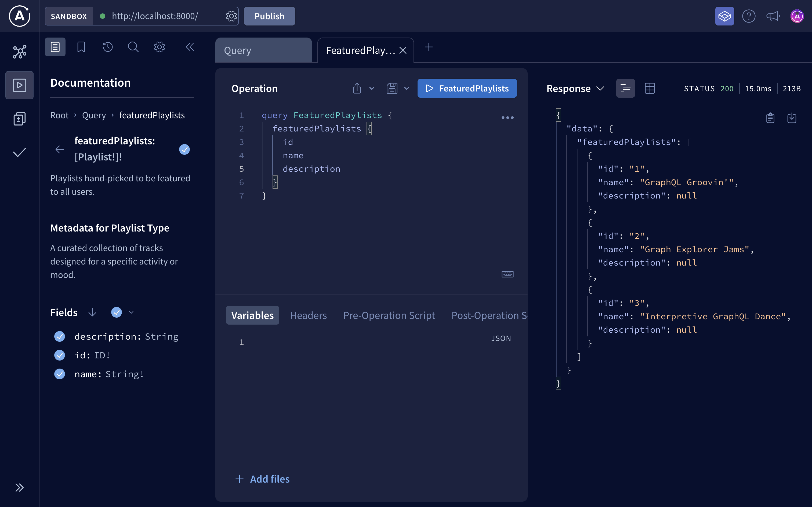This screenshot has width=812, height=507.
Task: Copy the response JSON to clipboard
Action: [x=770, y=118]
